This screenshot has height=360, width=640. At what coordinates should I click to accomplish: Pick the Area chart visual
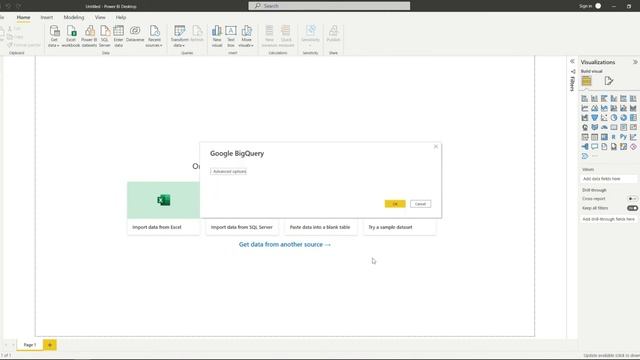594,108
